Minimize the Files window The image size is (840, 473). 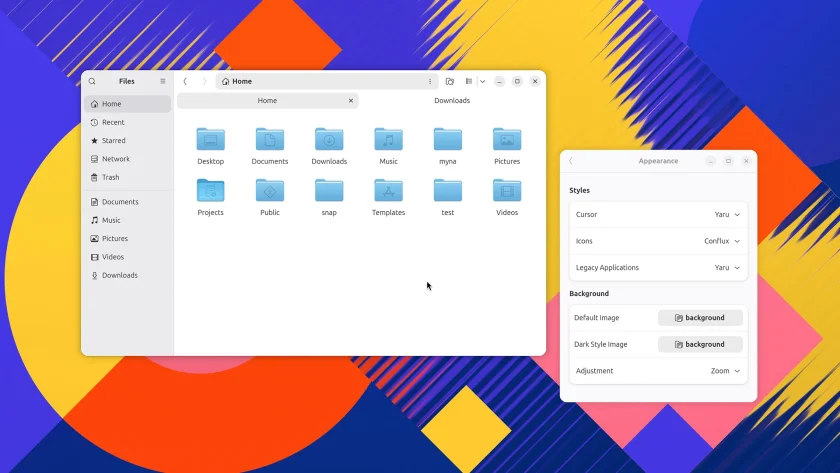(x=499, y=81)
